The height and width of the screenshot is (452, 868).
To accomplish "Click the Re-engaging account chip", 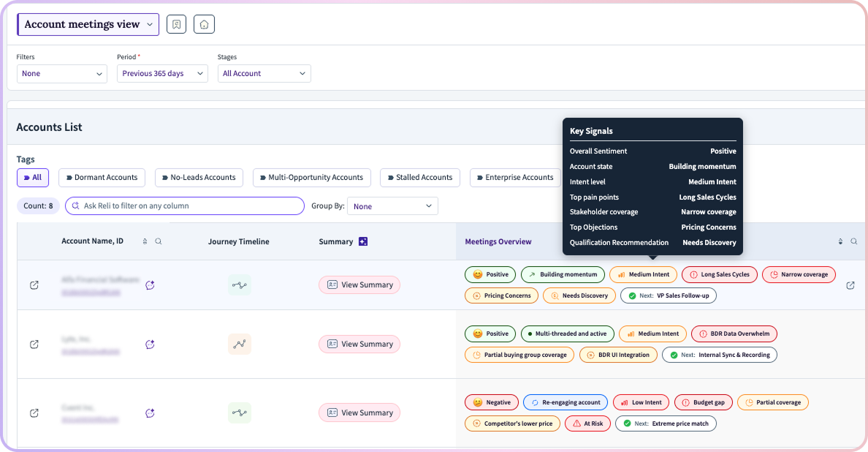I will pos(566,403).
